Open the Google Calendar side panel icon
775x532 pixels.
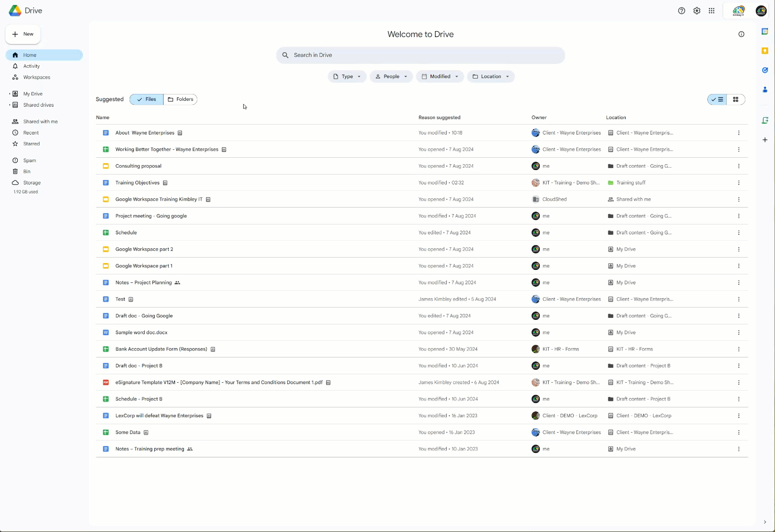(x=765, y=31)
